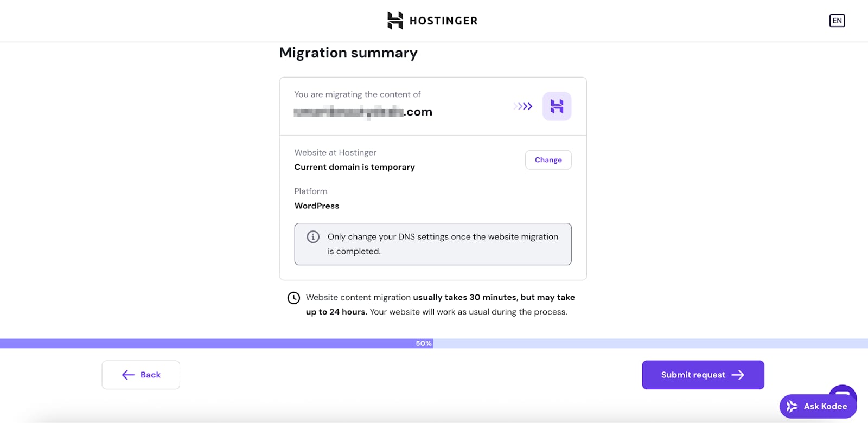Click the 50% progress bar label
Viewport: 868px width, 423px height.
tap(423, 343)
